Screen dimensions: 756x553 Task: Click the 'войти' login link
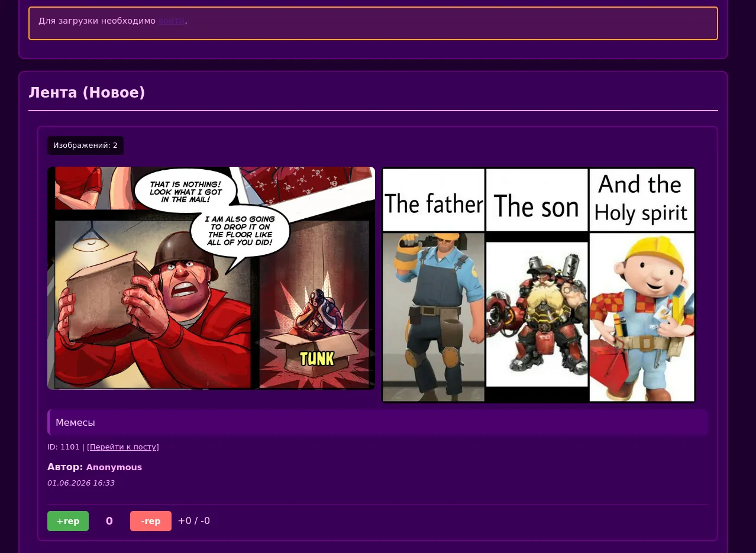click(172, 21)
